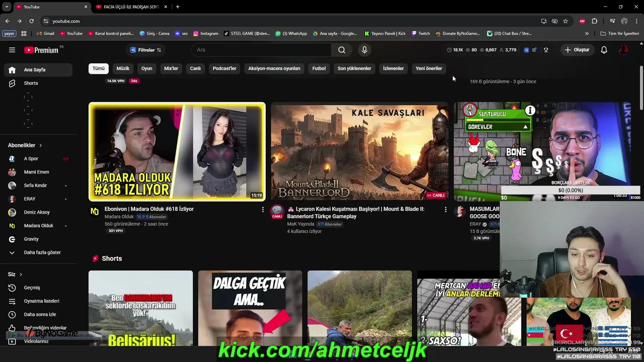
Task: Open the account avatar menu
Action: click(623, 50)
